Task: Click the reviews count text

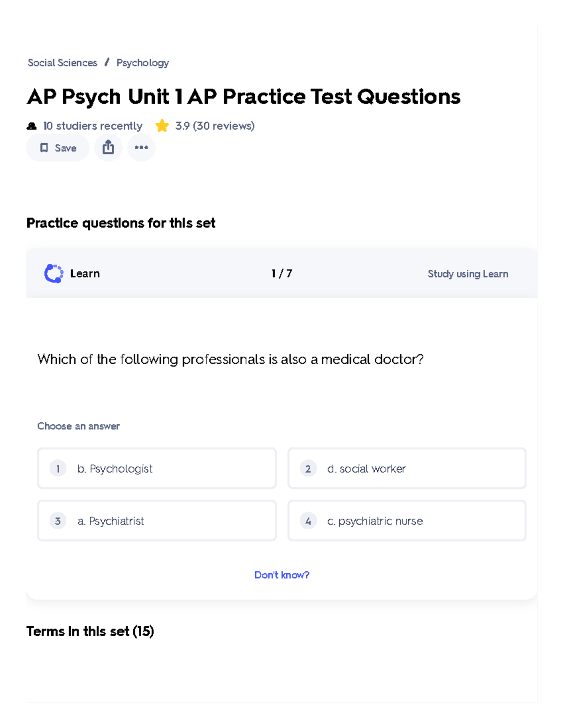Action: (214, 125)
